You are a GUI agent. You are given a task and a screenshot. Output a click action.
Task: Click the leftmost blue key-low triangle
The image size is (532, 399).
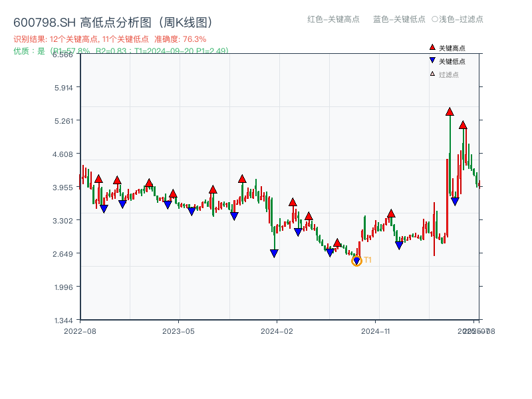104,209
